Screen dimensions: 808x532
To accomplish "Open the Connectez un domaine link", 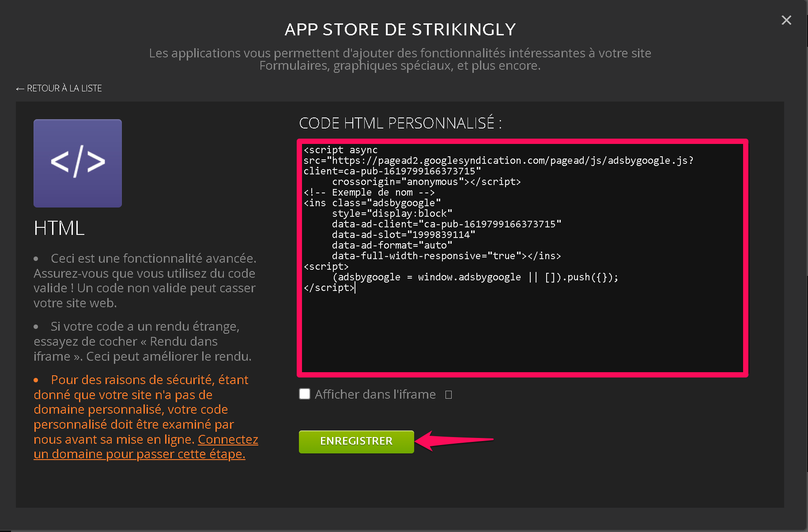I will pos(146,447).
